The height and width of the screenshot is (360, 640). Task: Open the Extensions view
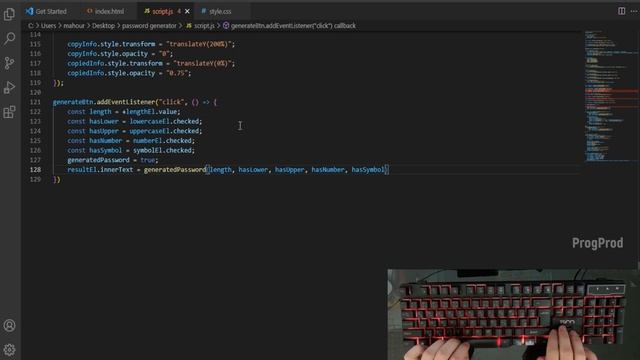[9, 112]
